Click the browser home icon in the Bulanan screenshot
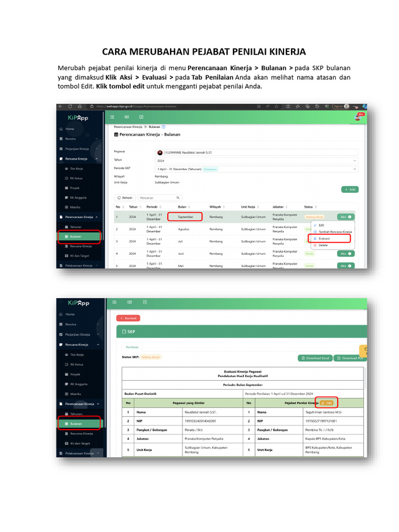The width and height of the screenshot is (399, 532). click(79, 106)
